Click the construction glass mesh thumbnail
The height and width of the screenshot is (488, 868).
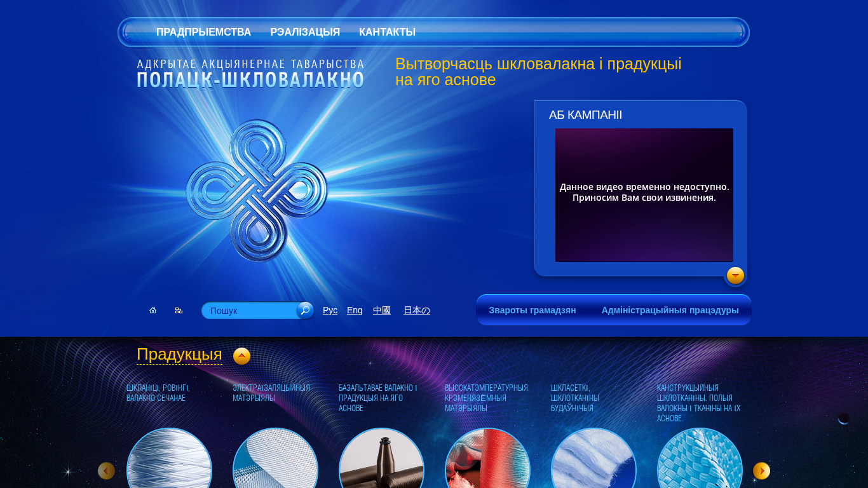click(x=593, y=458)
